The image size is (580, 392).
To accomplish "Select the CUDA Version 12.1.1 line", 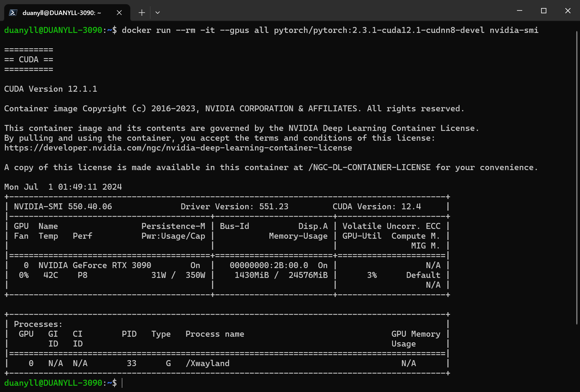I will 50,89.
